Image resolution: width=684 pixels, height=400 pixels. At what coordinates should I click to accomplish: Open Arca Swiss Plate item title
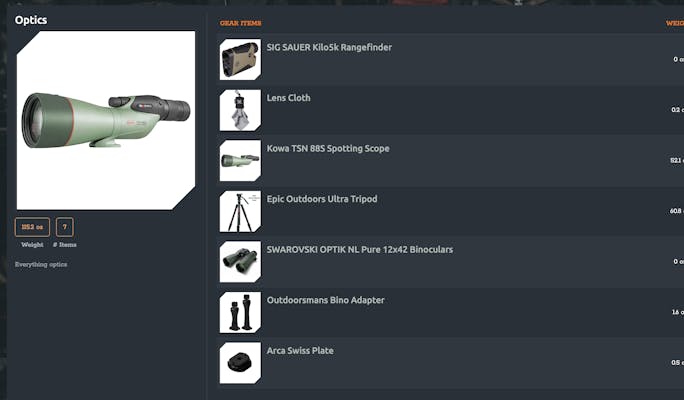pyautogui.click(x=300, y=351)
